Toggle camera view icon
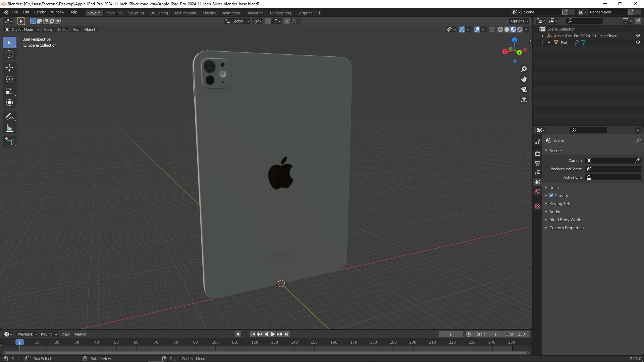The width and height of the screenshot is (644, 362). 524,90
